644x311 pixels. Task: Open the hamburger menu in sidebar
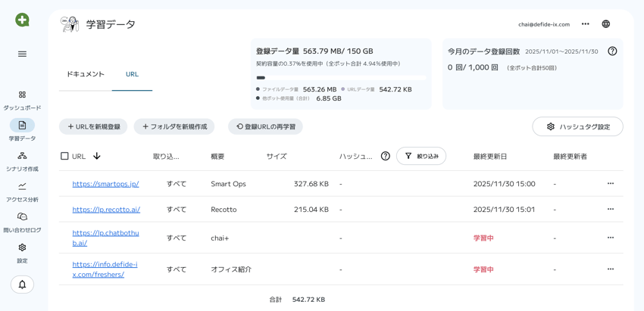(22, 54)
